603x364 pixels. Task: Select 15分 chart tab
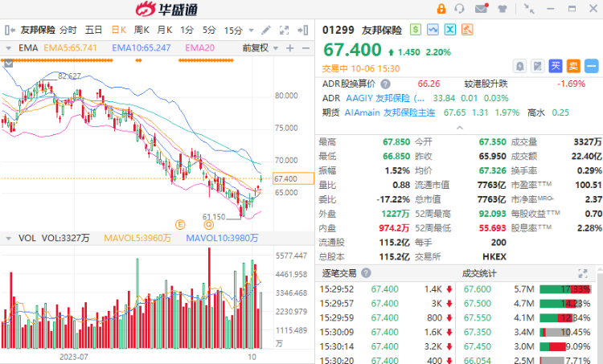tap(233, 30)
